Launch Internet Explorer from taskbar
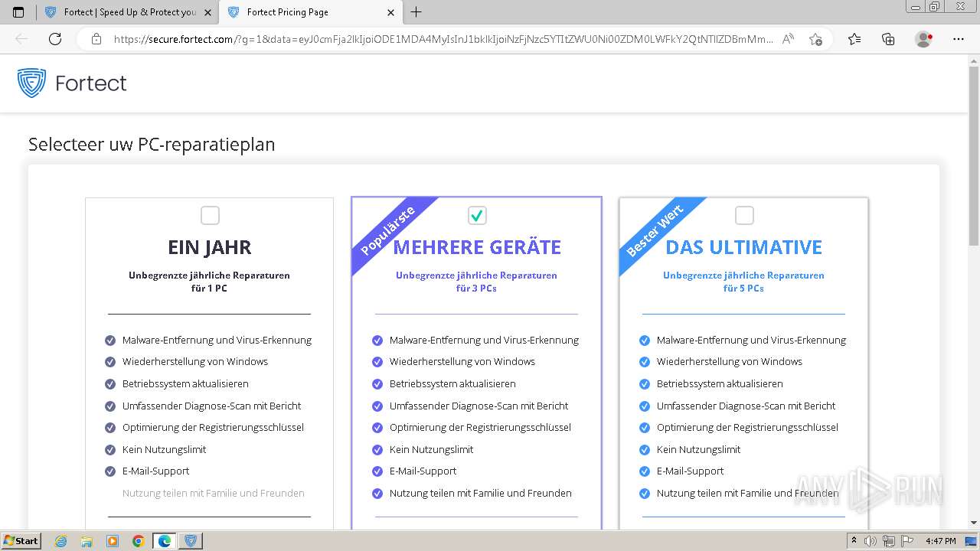 (61, 541)
